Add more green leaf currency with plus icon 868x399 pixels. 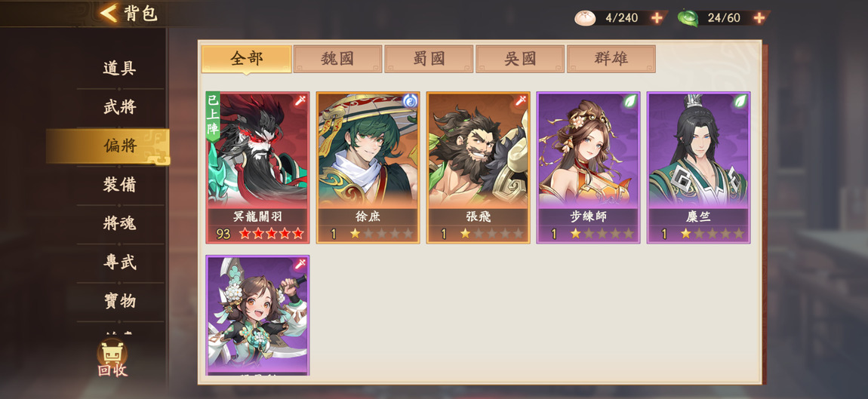(759, 18)
